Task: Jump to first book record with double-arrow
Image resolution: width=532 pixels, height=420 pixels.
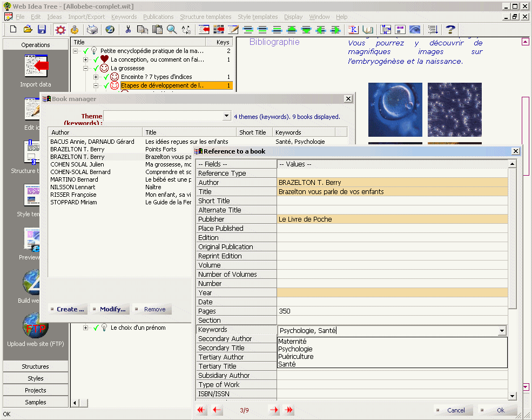Action: [x=202, y=410]
